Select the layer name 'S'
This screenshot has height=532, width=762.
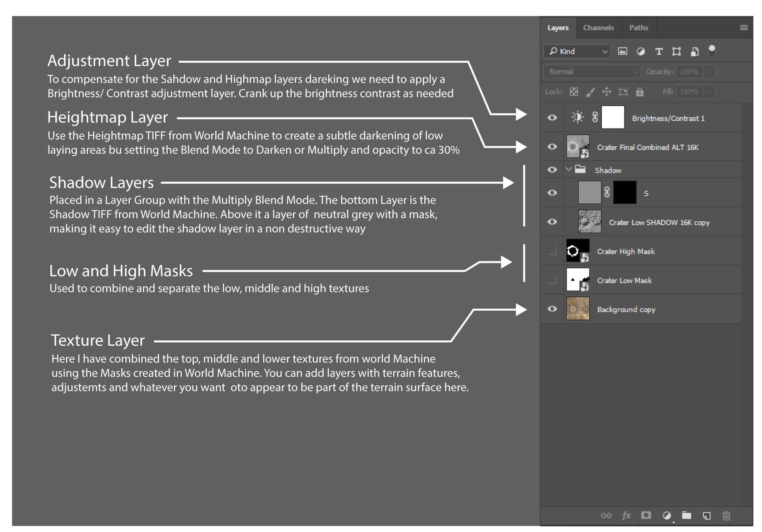tap(646, 193)
